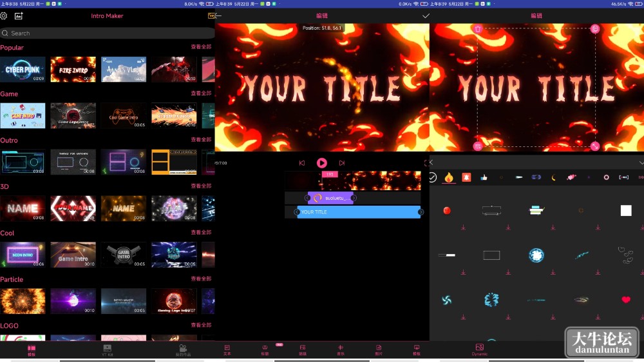Open the sticker options handle at bottom-left

tap(478, 146)
